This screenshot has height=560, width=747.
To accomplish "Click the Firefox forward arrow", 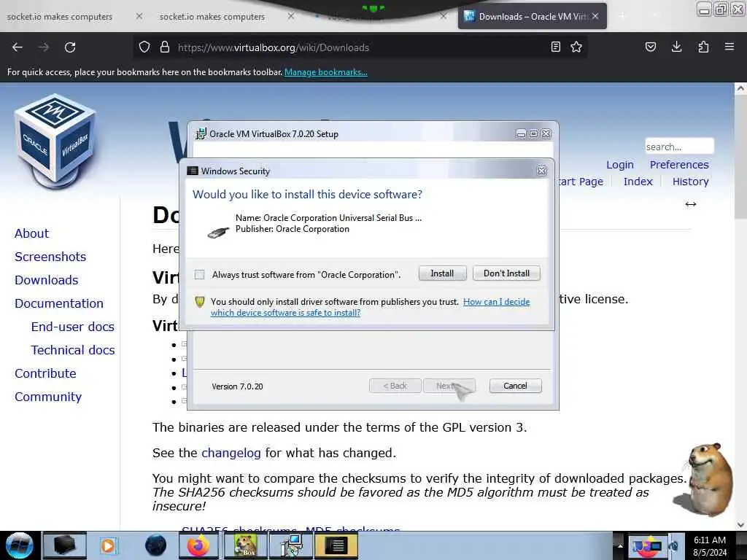I will pos(44,47).
